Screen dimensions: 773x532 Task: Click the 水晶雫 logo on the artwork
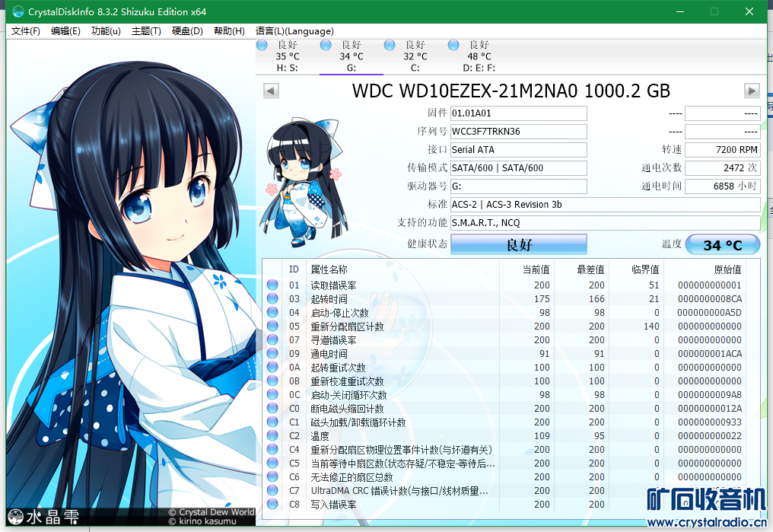point(44,517)
